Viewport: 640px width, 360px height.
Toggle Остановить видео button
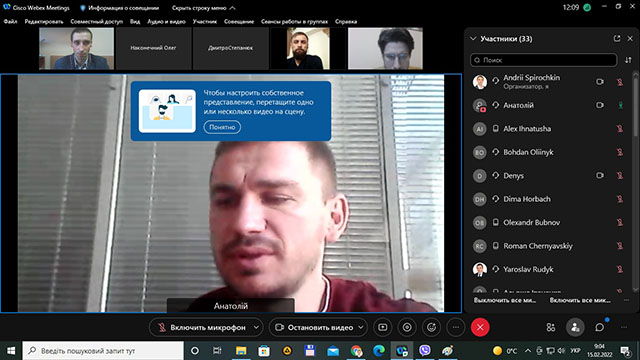(313, 327)
